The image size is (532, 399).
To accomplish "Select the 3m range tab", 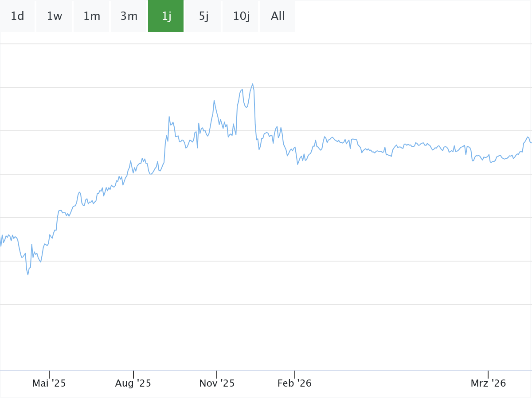I will pos(129,16).
